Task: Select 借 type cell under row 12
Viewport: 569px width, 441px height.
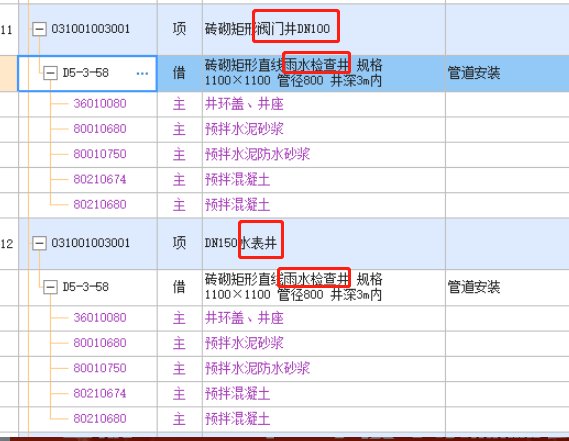Action: 179,287
